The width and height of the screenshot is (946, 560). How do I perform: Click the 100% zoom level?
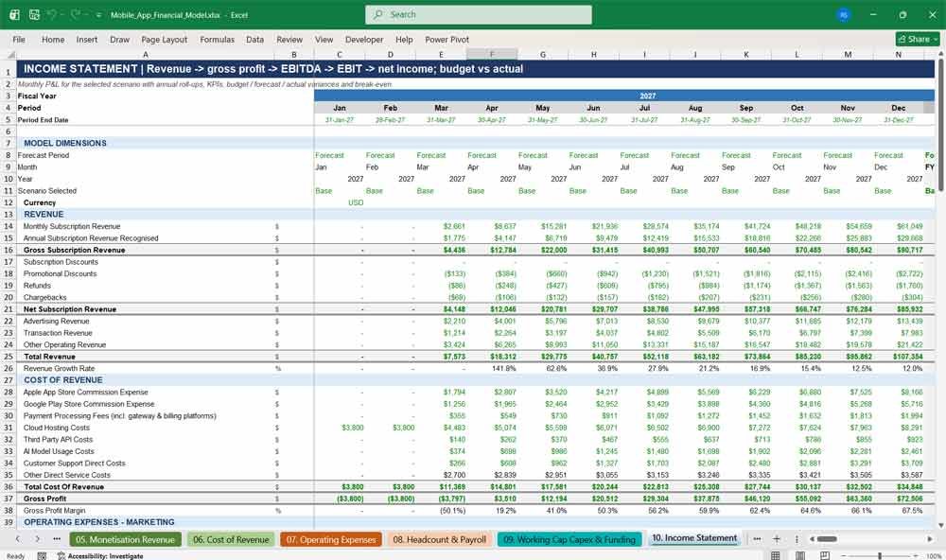(x=934, y=556)
